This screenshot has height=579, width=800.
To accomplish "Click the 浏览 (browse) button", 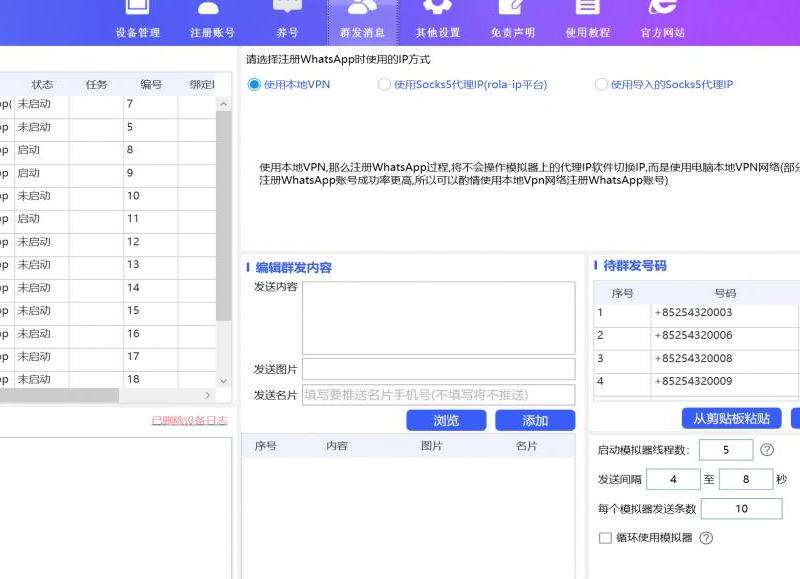I will [x=446, y=419].
